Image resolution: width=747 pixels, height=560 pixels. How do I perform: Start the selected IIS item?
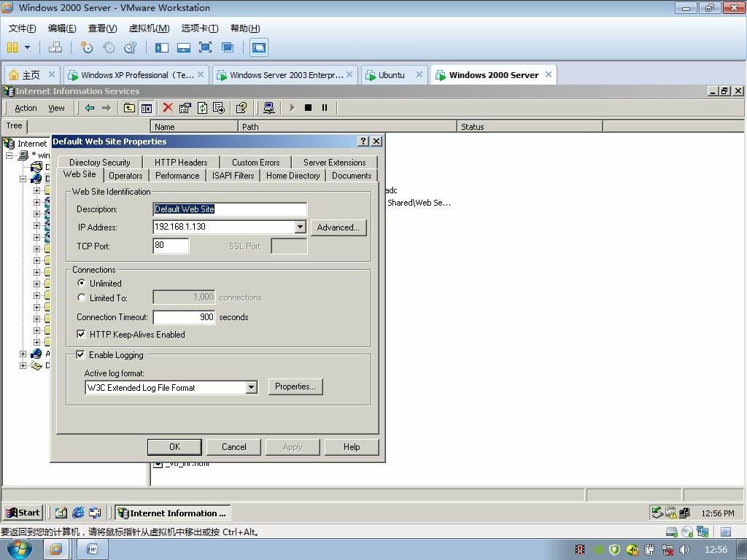click(292, 108)
